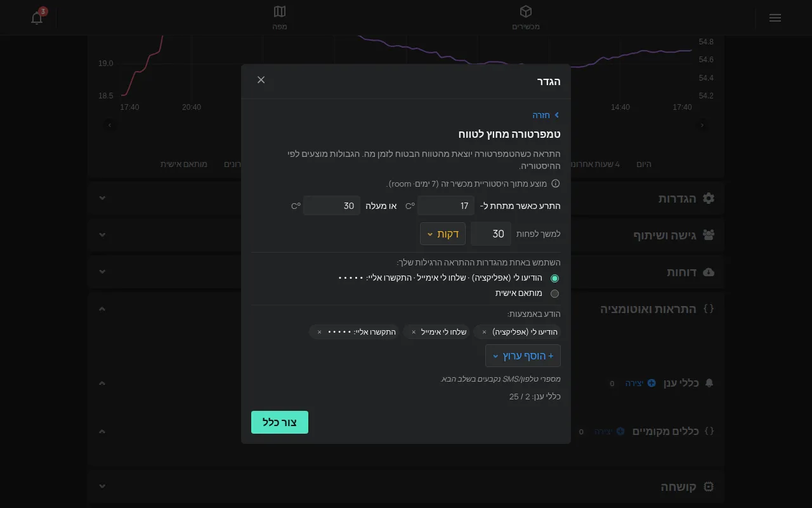This screenshot has width=812, height=508.
Task: Remove the שלחו לי אימייל chip
Action: point(414,332)
